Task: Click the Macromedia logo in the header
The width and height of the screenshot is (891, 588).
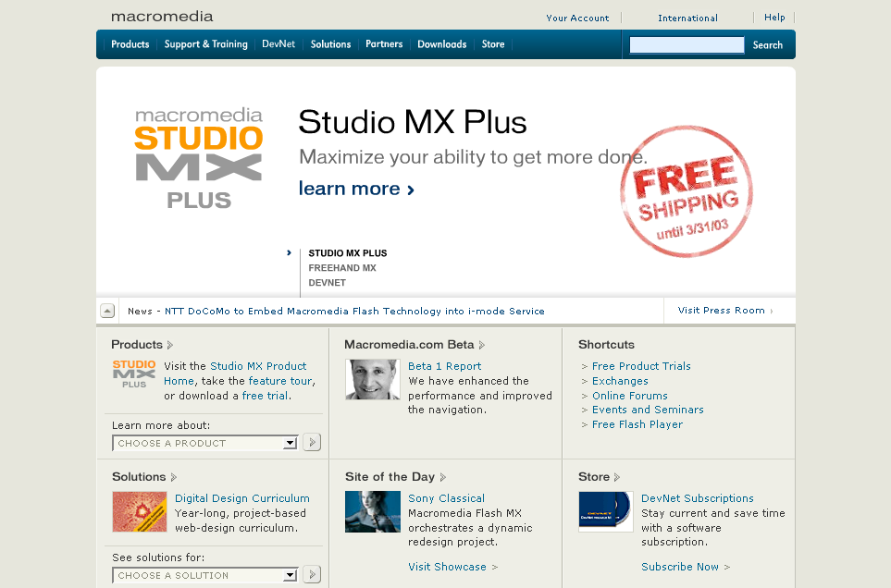Action: pos(162,17)
